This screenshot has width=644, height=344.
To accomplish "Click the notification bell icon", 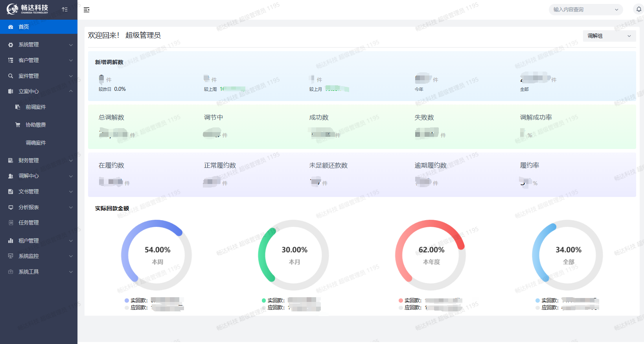I will tap(638, 9).
